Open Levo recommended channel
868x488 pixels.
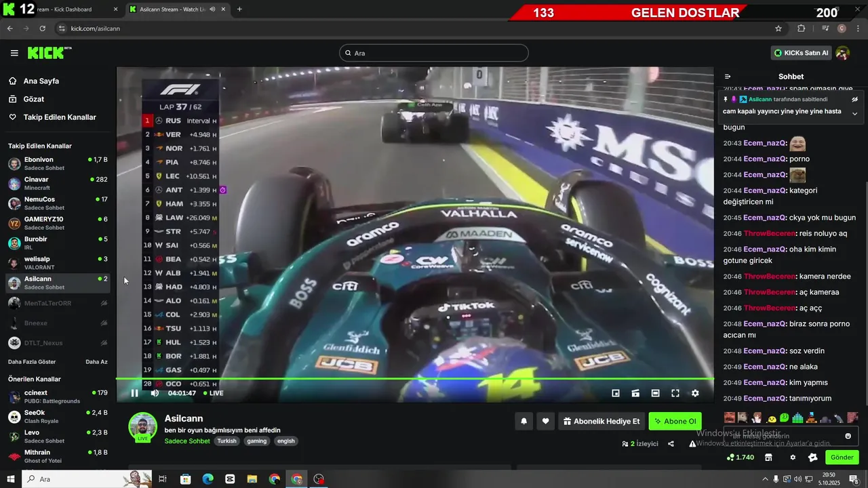(58, 436)
